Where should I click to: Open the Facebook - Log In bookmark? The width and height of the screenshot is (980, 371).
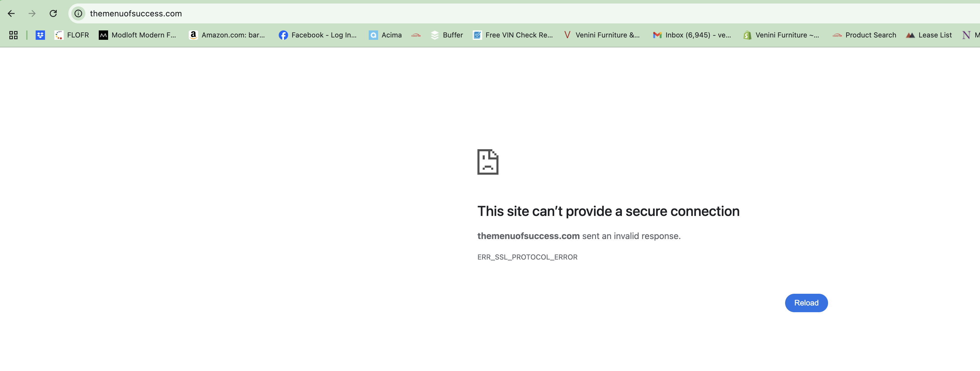click(318, 35)
